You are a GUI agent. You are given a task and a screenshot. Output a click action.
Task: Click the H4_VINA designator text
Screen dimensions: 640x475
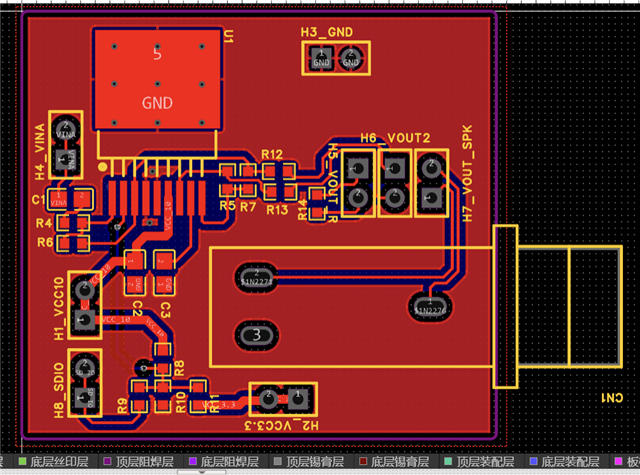40,152
